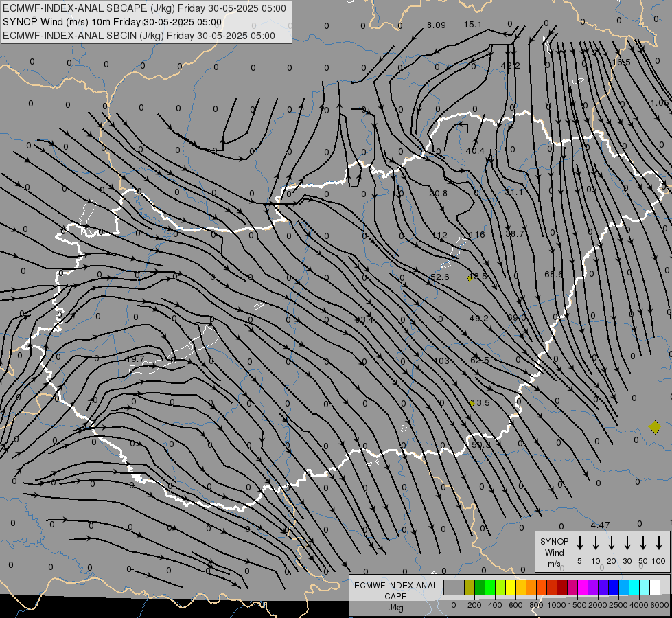Select the bright magenta CAPE legend swatch
The image size is (672, 618).
(583, 587)
